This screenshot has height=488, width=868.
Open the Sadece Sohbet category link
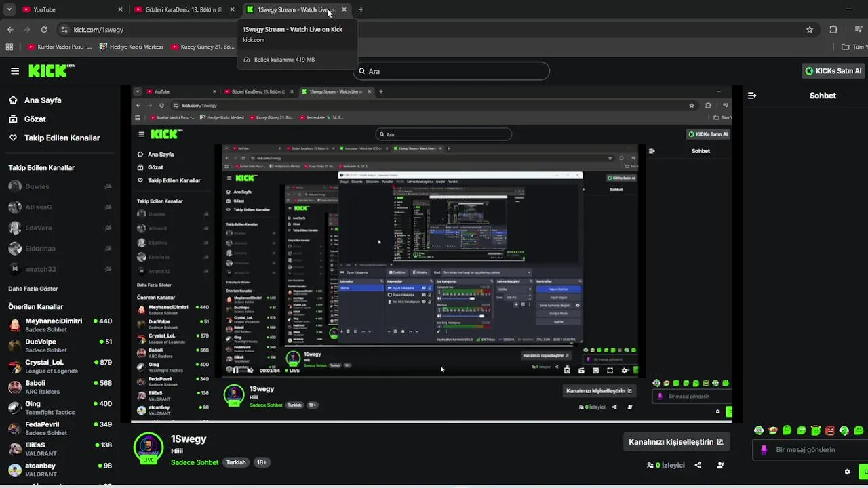tap(195, 462)
